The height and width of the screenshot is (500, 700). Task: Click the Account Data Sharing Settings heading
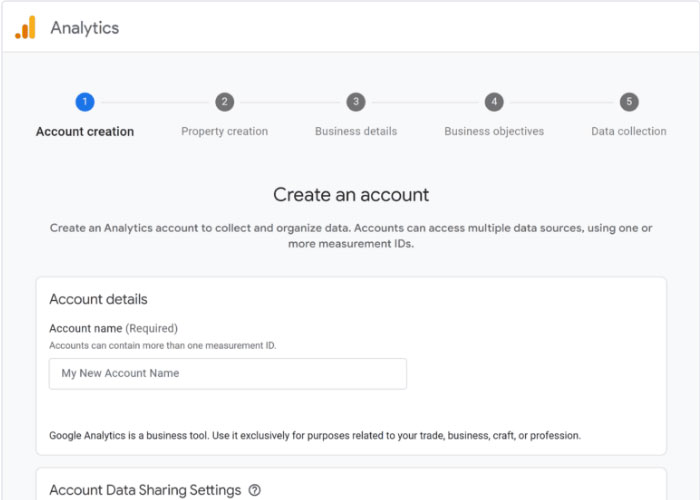coord(145,490)
